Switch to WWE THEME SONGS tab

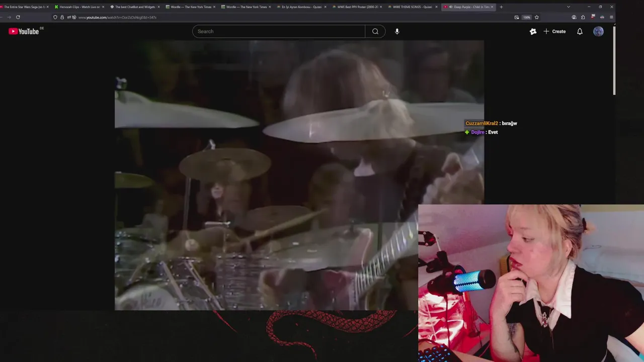pyautogui.click(x=412, y=7)
